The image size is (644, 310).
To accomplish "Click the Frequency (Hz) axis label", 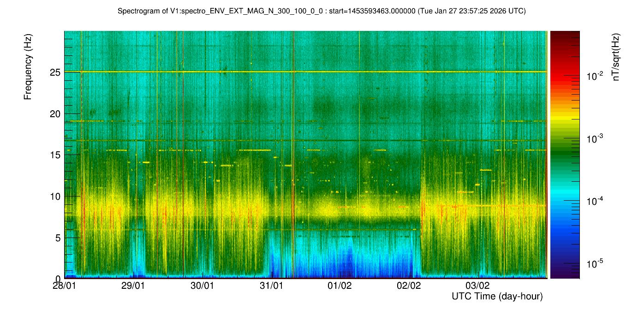I will coord(28,70).
